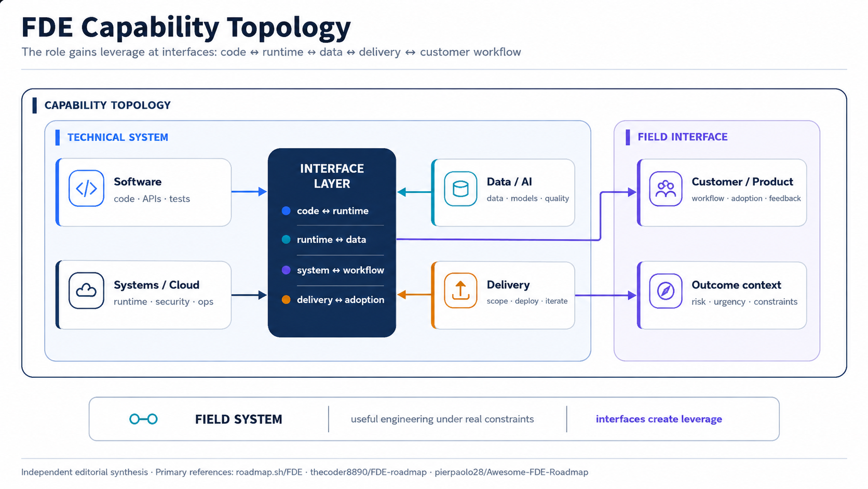Click the 'runtime ↔ data' entry
Screen dimensions: 868x489
(x=331, y=240)
